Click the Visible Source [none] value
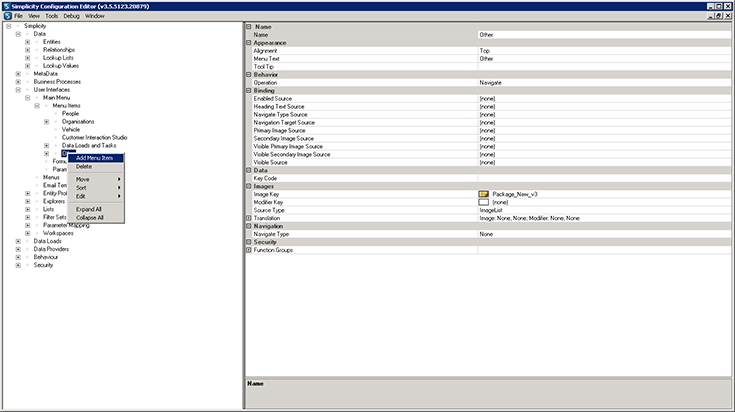This screenshot has width=735, height=412. [604, 162]
